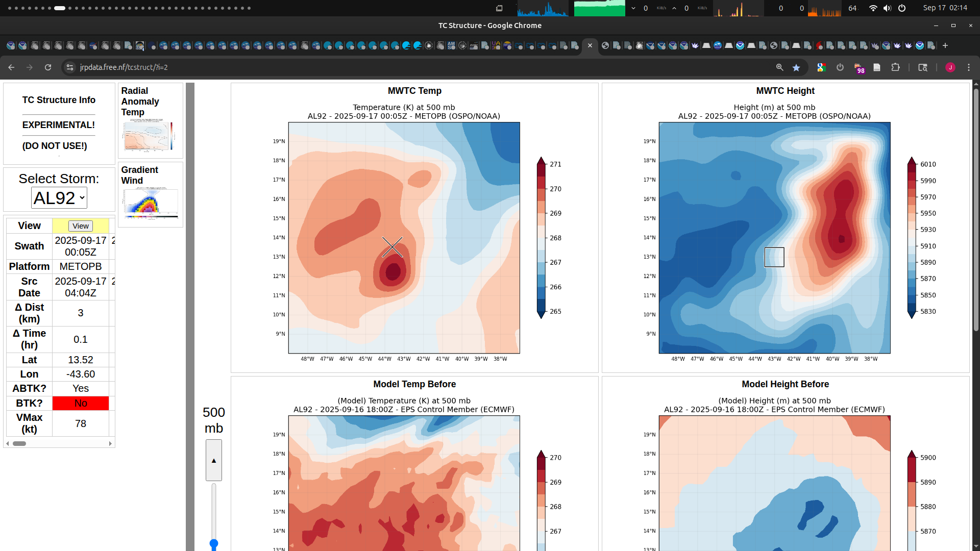Click the pressure level slider handle
Image resolution: width=980 pixels, height=551 pixels.
click(214, 544)
